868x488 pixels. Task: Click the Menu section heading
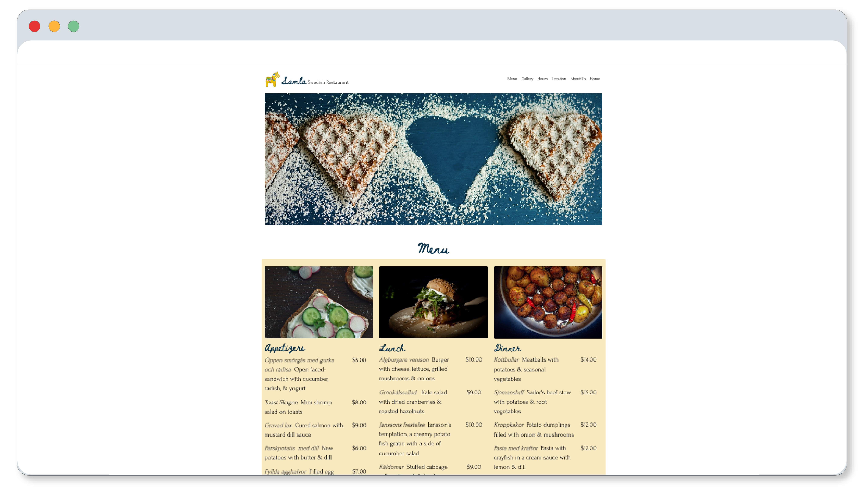click(433, 249)
